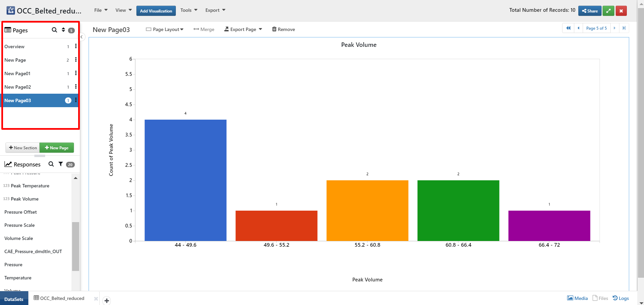Switch to OCC_Belted_reduced dataset tab

click(x=59, y=299)
